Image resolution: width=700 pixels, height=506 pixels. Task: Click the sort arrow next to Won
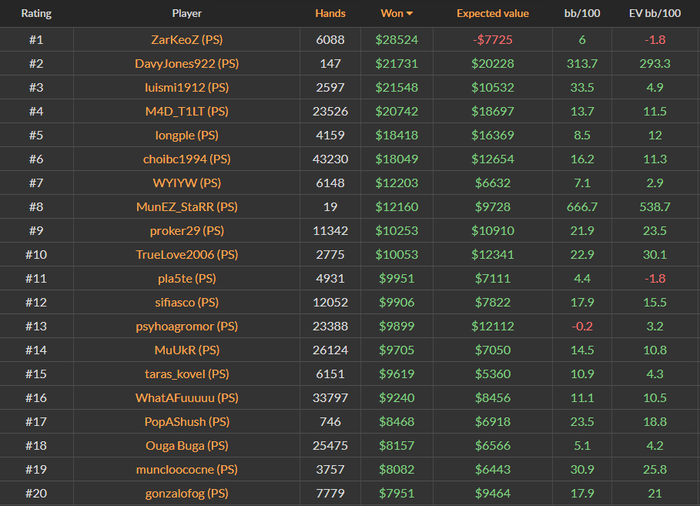409,15
